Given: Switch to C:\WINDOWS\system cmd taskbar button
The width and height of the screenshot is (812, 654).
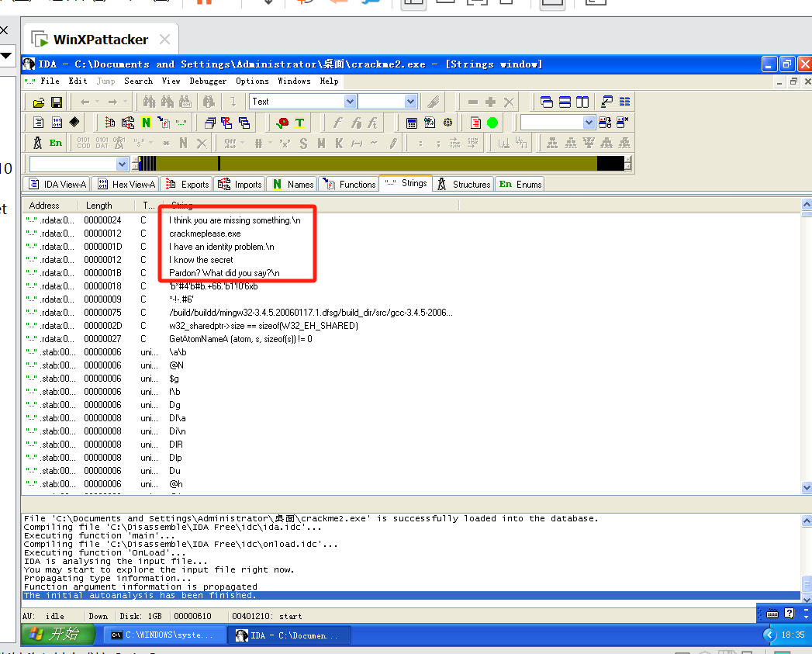Looking at the screenshot, I should (165, 635).
